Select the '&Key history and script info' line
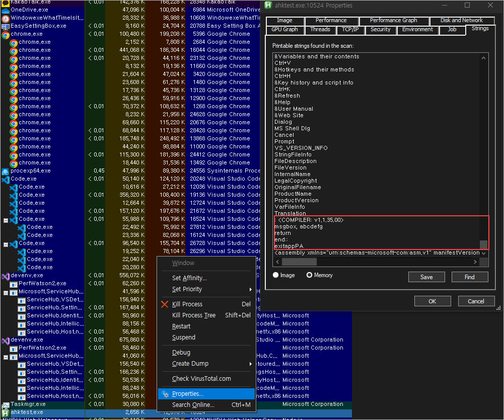The height and width of the screenshot is (420, 504). click(x=314, y=82)
